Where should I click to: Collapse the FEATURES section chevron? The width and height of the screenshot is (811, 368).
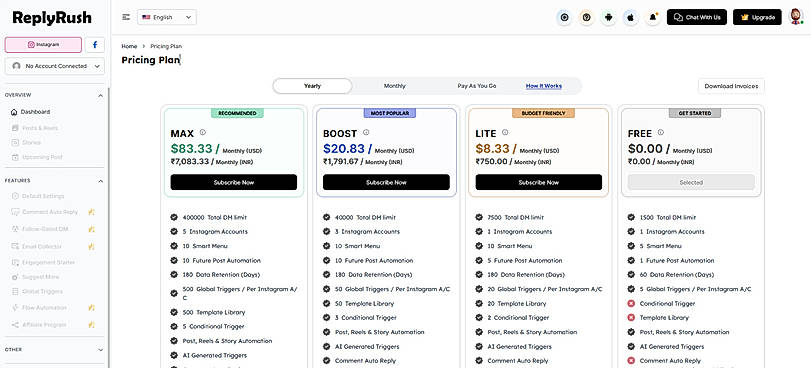pos(100,181)
